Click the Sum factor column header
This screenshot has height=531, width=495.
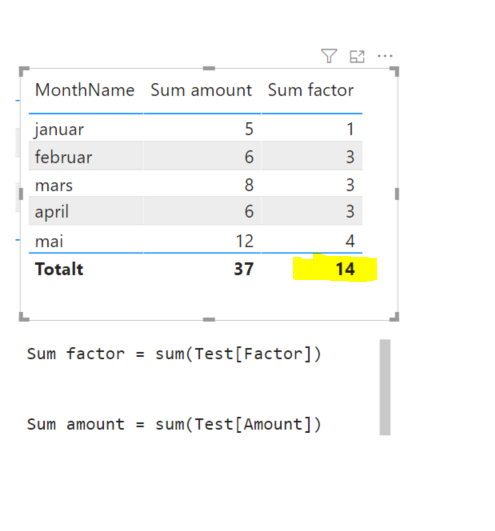click(x=311, y=90)
